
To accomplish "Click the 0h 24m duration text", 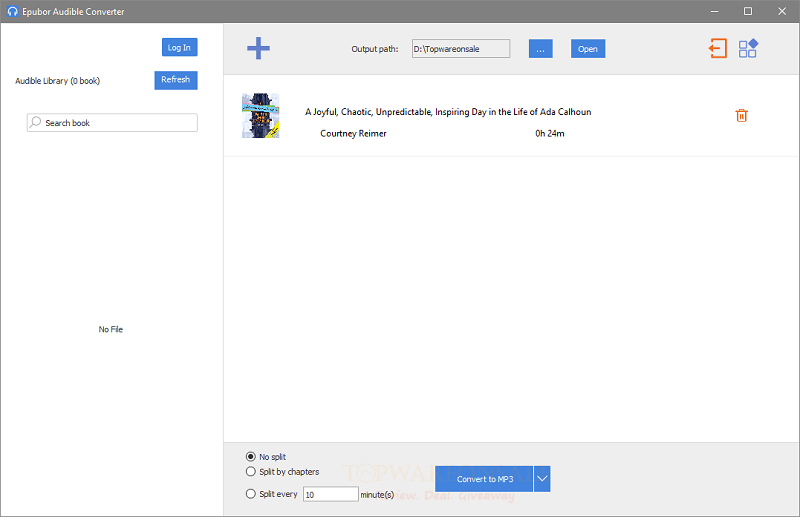I will pyautogui.click(x=549, y=133).
